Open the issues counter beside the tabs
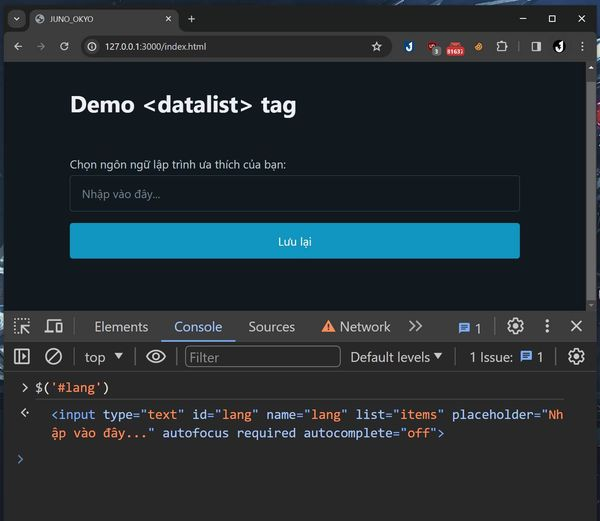 coord(470,328)
